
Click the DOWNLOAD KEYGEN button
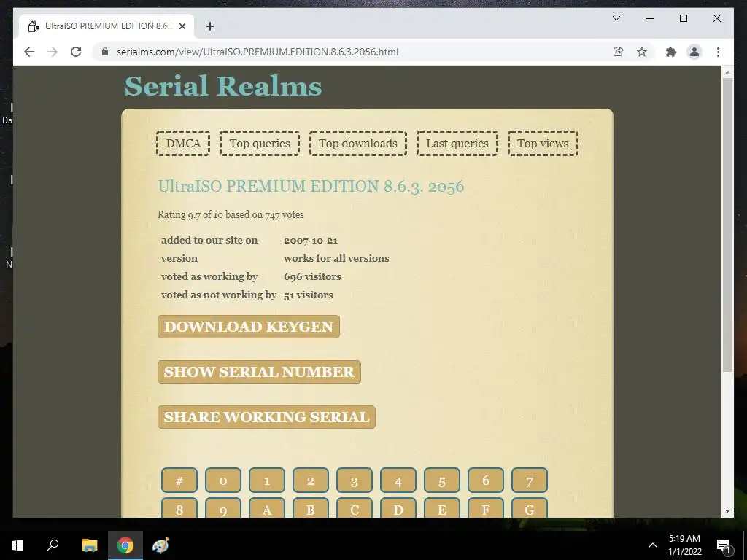coord(249,327)
